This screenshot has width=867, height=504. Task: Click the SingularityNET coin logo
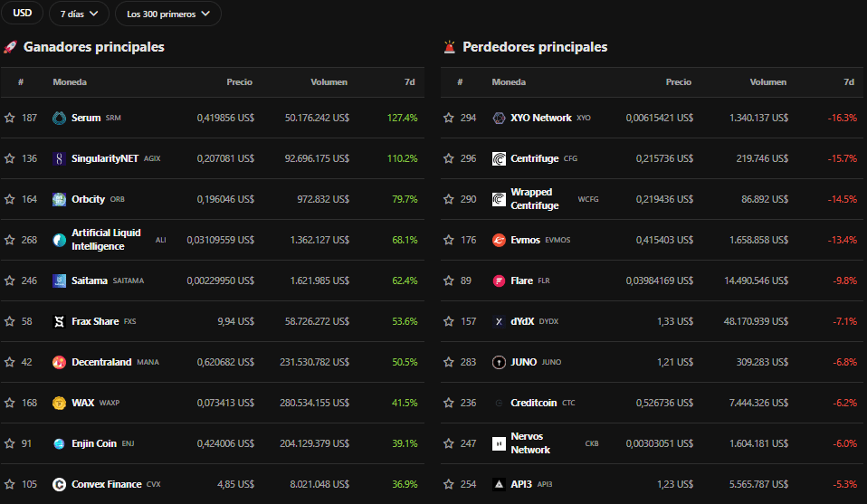[59, 158]
